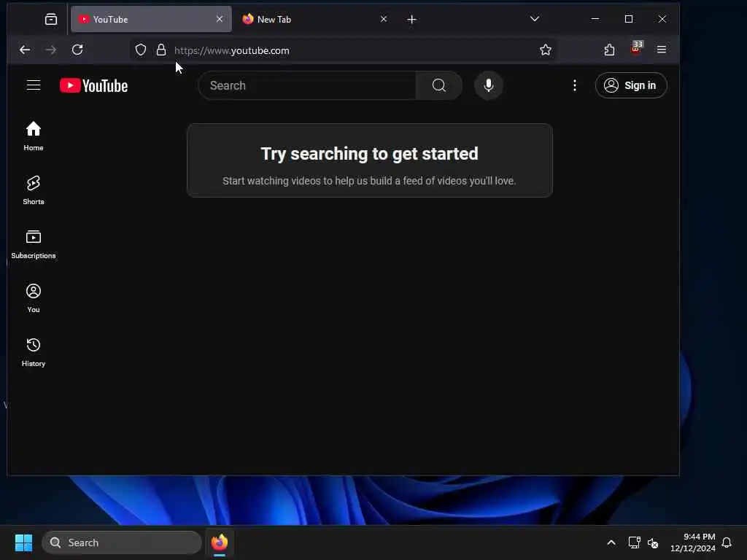Screen dimensions: 747x560
Task: Open the You section in the sidebar
Action: pos(34,298)
